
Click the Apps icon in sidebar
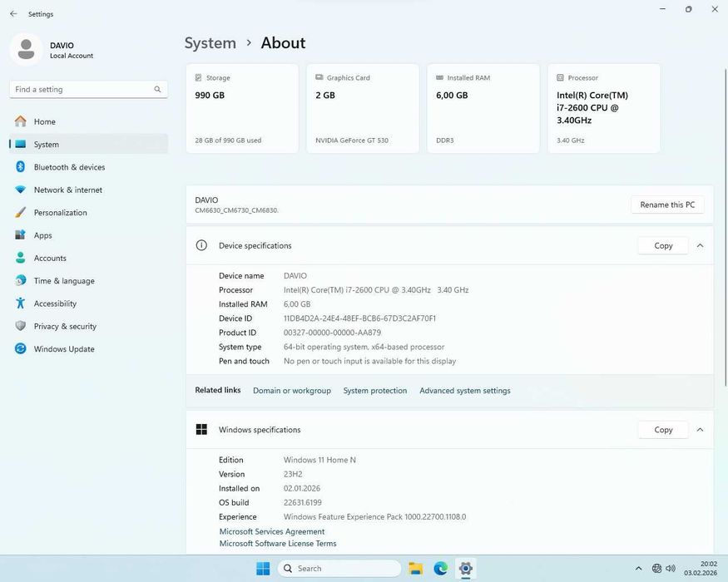pyautogui.click(x=21, y=234)
